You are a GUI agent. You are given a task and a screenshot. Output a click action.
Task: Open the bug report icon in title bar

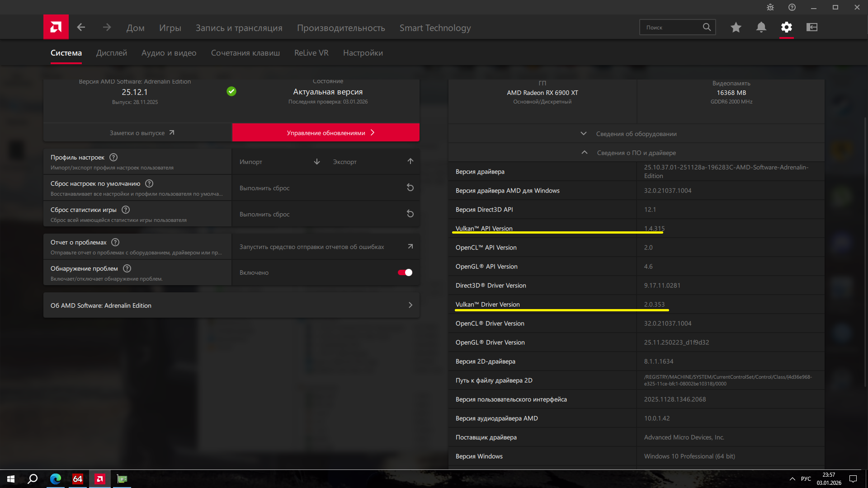point(770,7)
